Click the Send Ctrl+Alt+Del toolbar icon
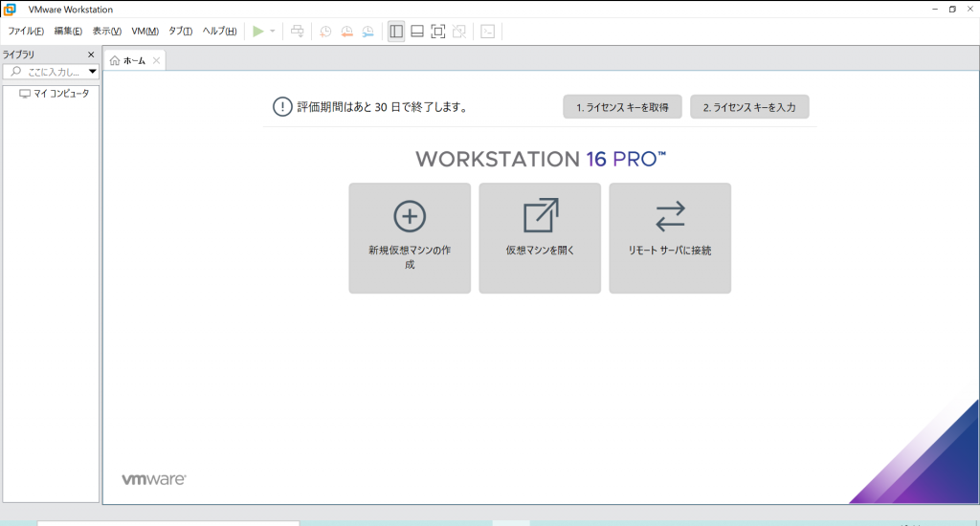 click(298, 32)
